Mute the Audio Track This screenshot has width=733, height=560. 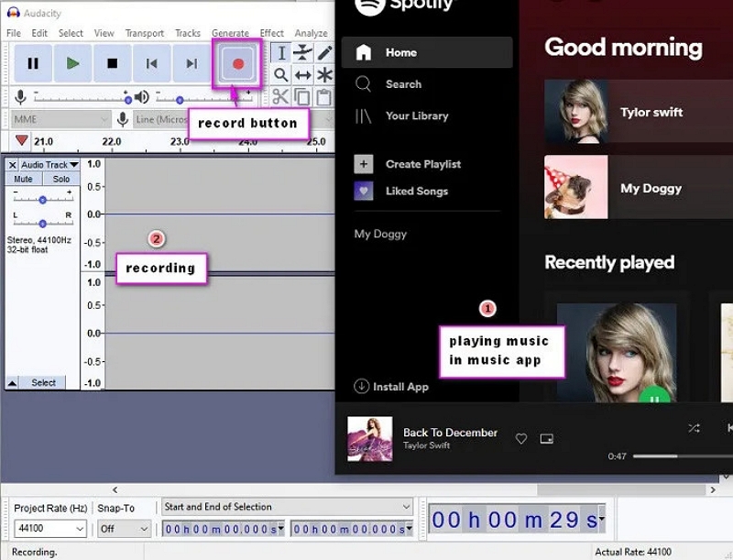(x=24, y=180)
